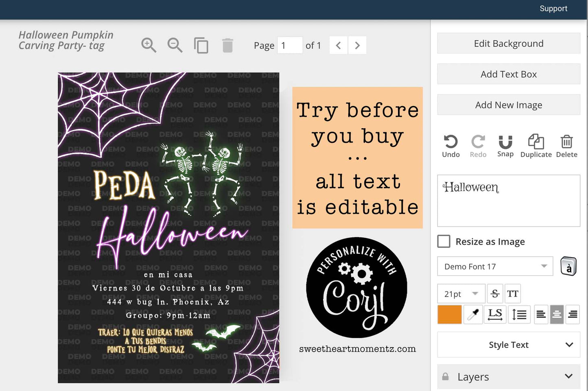
Task: Open the Demo Font 17 dropdown
Action: (495, 266)
